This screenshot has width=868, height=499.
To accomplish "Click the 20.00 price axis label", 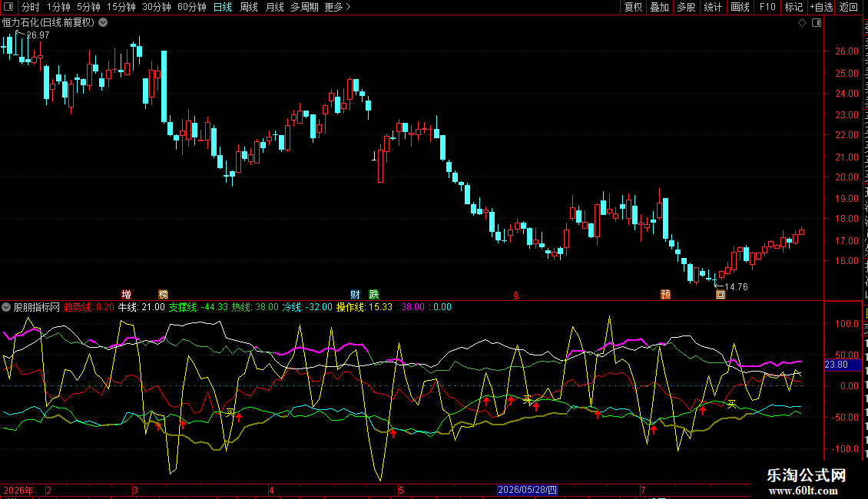I will tap(847, 177).
